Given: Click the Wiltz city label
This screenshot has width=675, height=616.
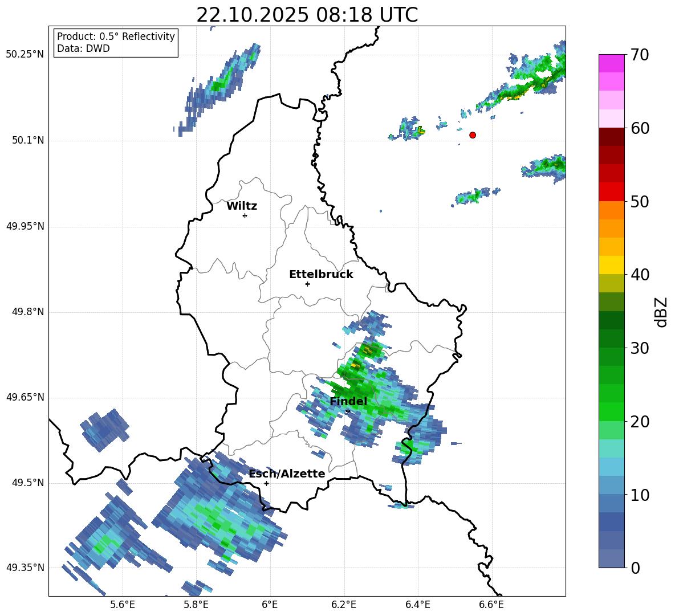Looking at the screenshot, I should (x=242, y=206).
